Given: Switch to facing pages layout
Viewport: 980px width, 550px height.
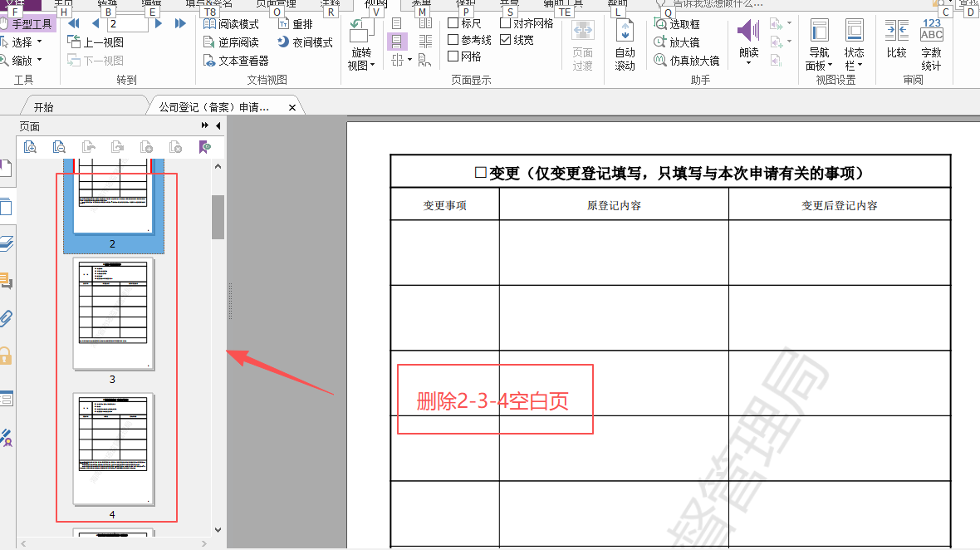Looking at the screenshot, I should (x=425, y=24).
